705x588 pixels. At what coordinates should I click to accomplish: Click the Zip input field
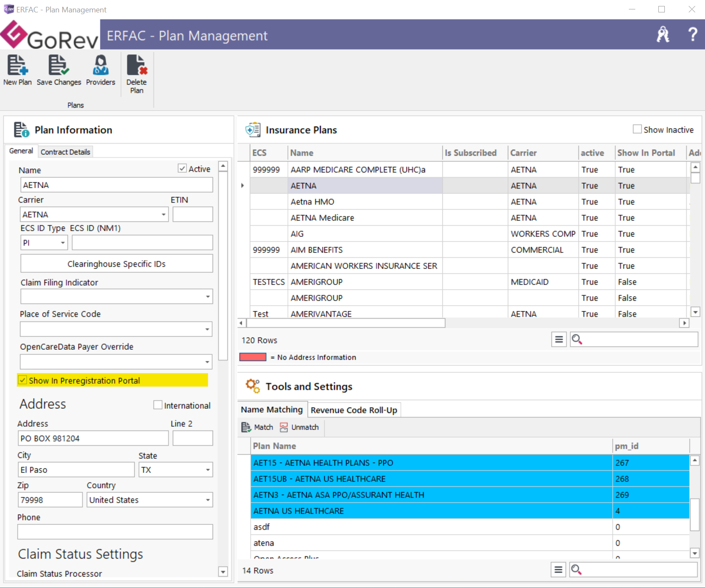[50, 499]
